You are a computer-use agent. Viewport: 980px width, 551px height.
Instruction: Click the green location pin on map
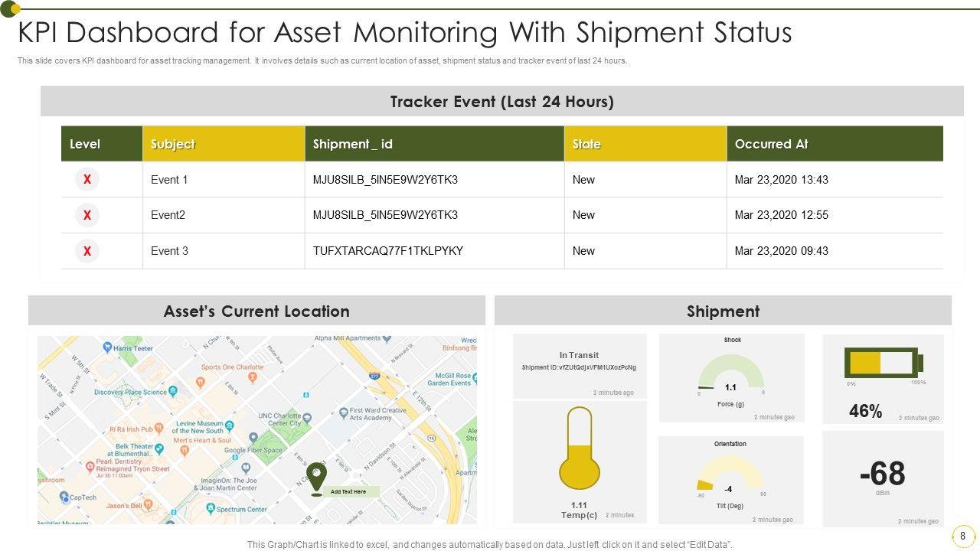tap(316, 478)
